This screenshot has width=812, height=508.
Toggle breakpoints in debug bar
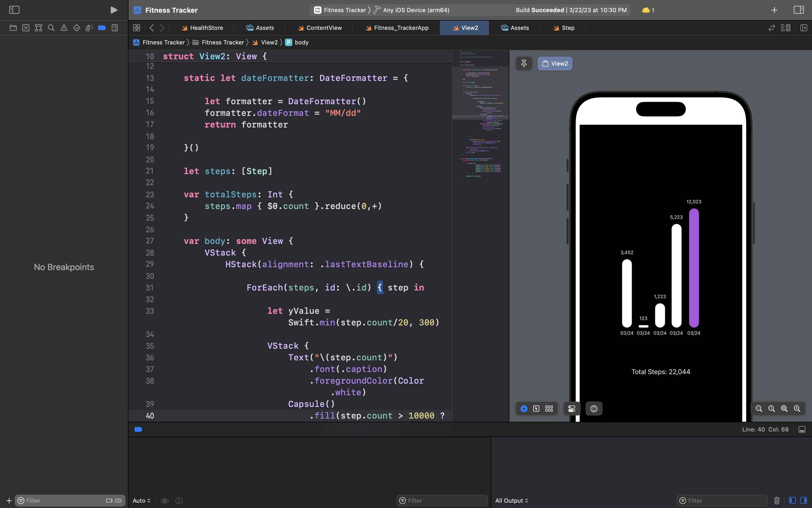(x=138, y=429)
